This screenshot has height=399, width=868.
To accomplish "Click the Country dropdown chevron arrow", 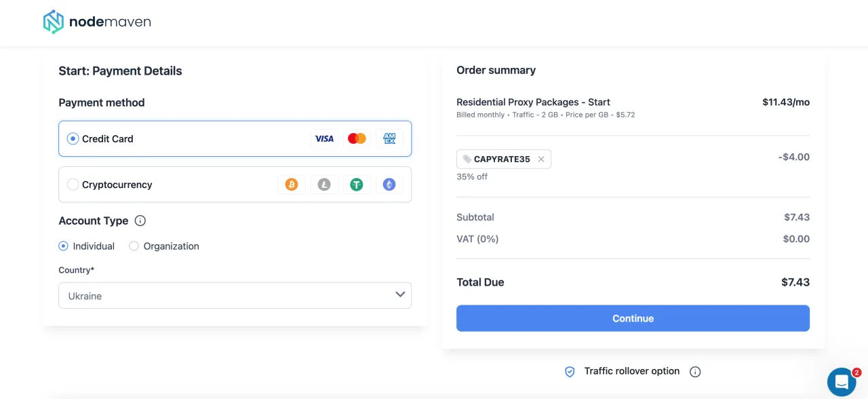I will pyautogui.click(x=400, y=294).
